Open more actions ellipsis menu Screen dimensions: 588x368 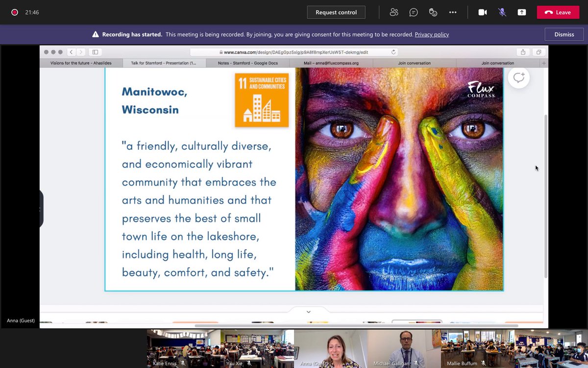453,12
